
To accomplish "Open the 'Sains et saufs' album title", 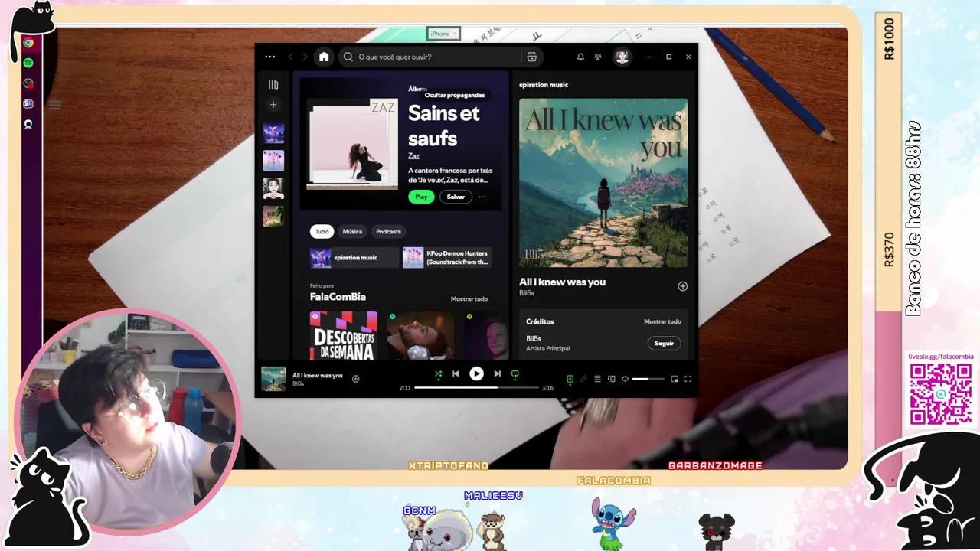I will [444, 126].
